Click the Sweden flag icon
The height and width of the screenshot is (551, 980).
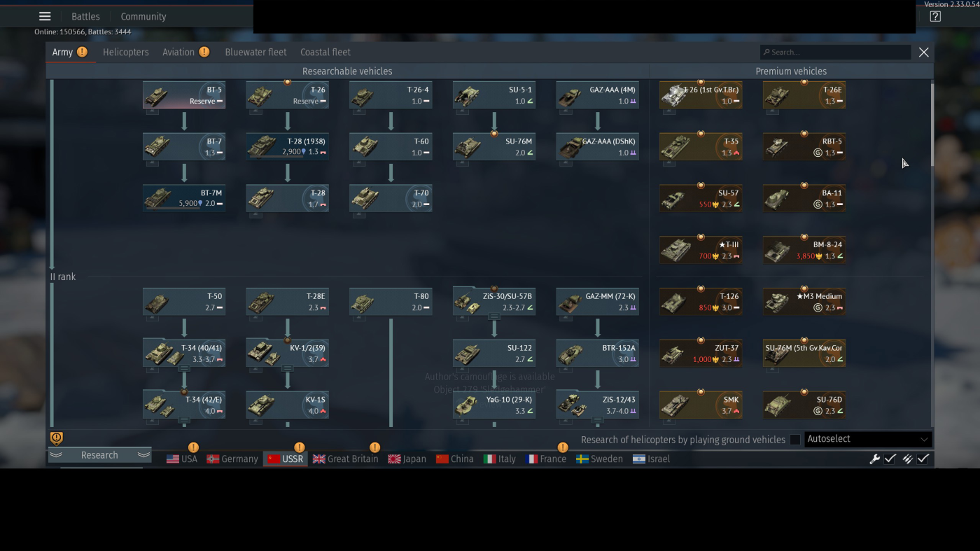pos(582,459)
